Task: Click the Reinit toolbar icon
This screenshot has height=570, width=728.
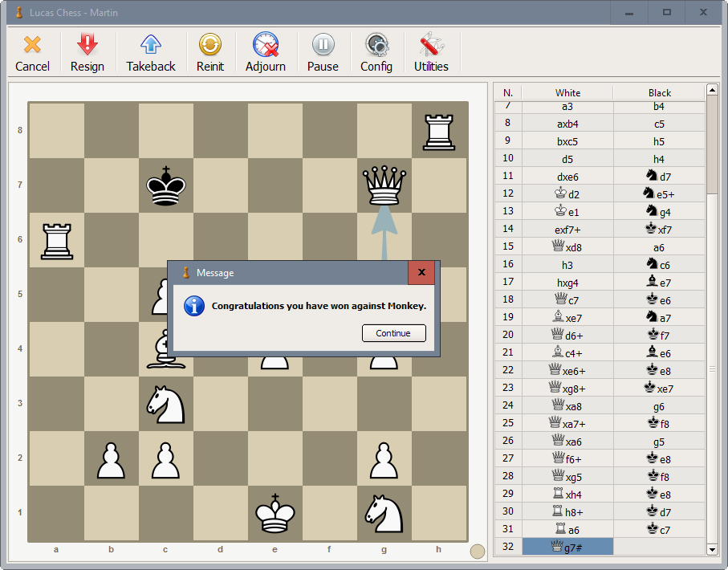Action: [x=210, y=45]
